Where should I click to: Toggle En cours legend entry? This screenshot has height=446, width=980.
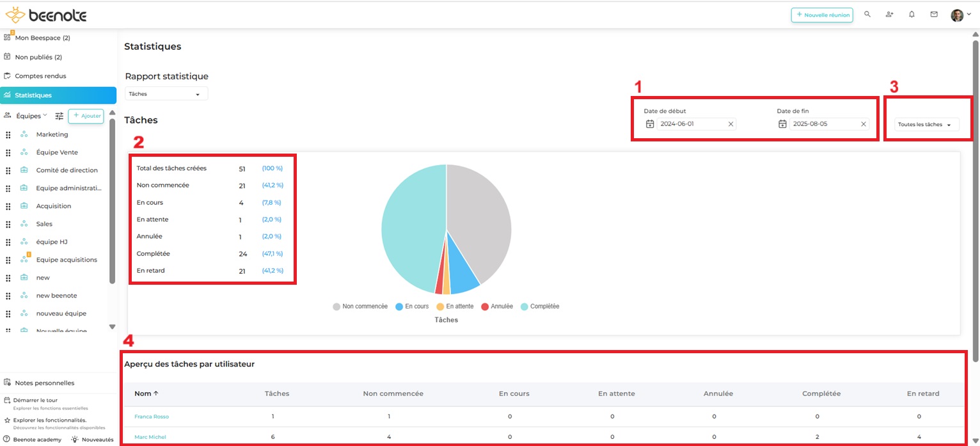coord(412,307)
